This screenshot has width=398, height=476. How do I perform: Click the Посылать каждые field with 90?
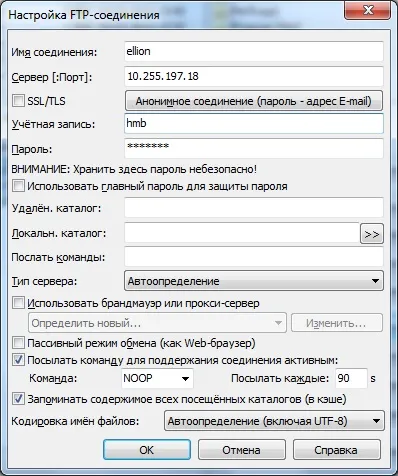[x=351, y=378]
